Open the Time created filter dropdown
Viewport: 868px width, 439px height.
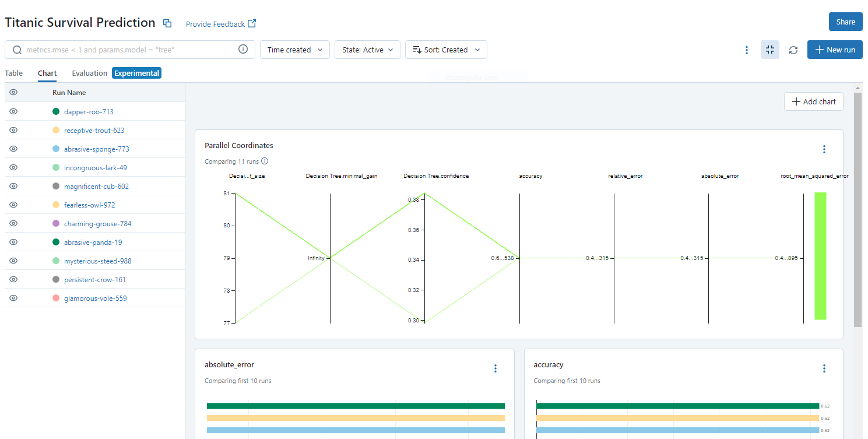pos(294,50)
